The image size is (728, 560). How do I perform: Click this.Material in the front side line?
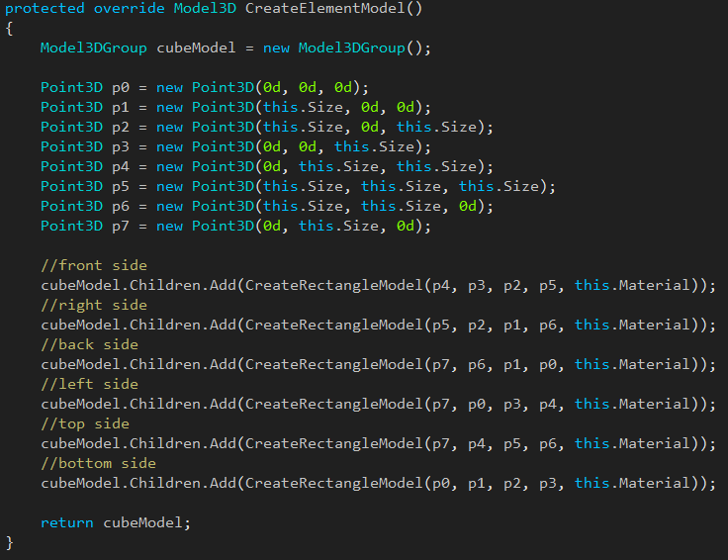click(632, 285)
